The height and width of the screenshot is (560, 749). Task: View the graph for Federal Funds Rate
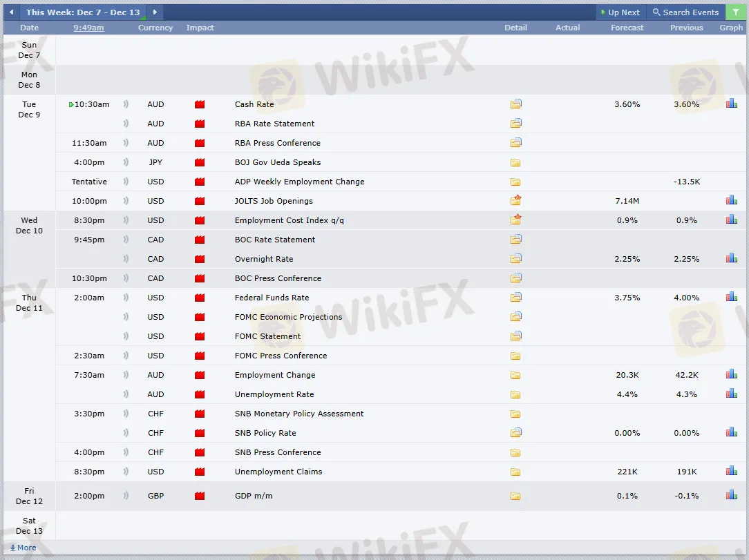point(731,298)
